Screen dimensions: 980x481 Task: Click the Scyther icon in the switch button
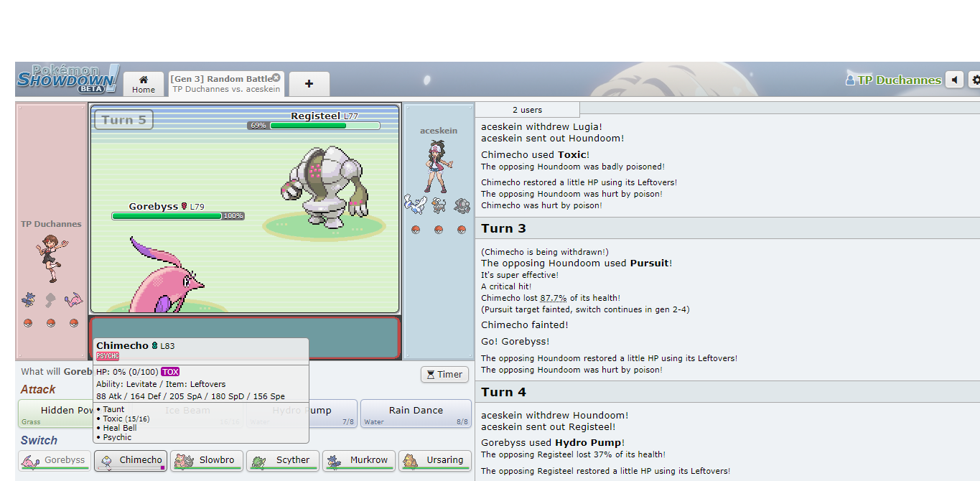point(261,460)
